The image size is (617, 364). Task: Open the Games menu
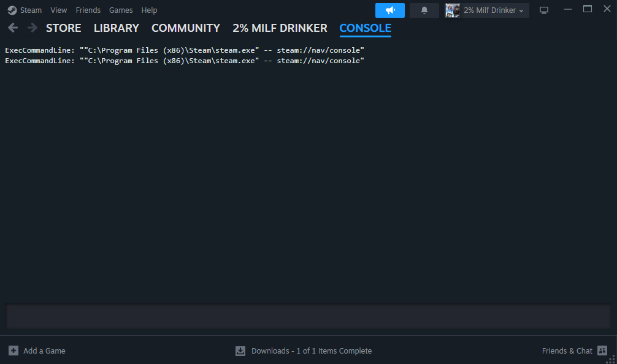(121, 10)
